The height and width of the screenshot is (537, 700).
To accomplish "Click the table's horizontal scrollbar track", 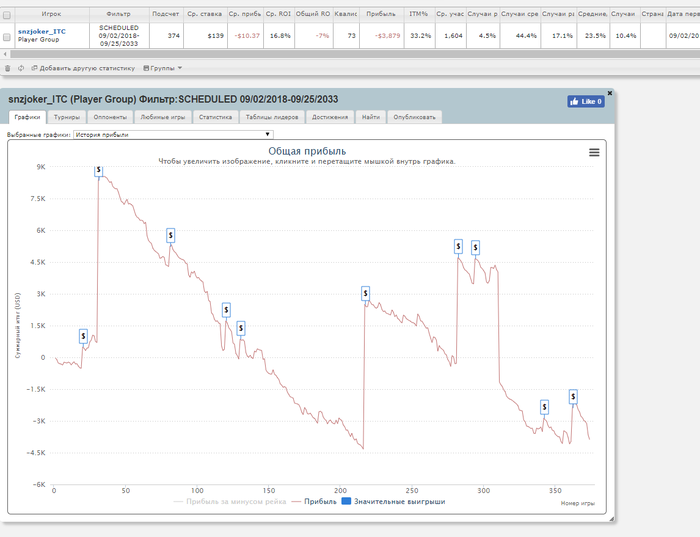I will [355, 54].
